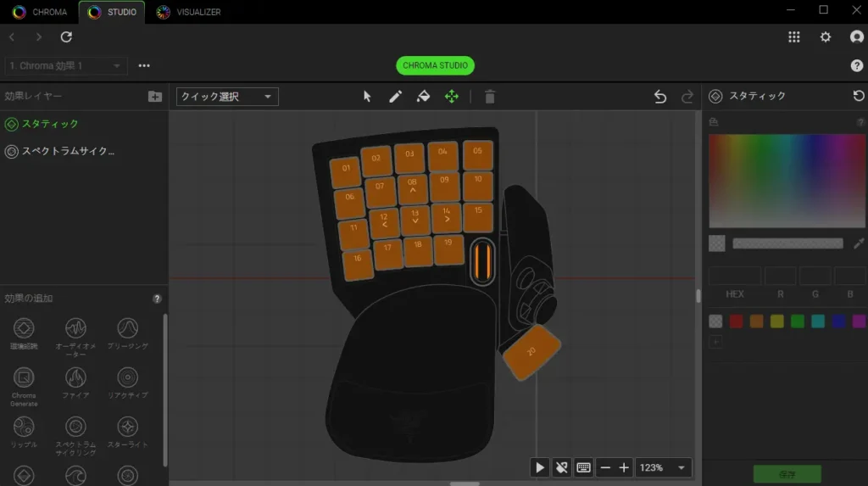This screenshot has height=486, width=868.
Task: Open the apps grid menu
Action: [793, 36]
